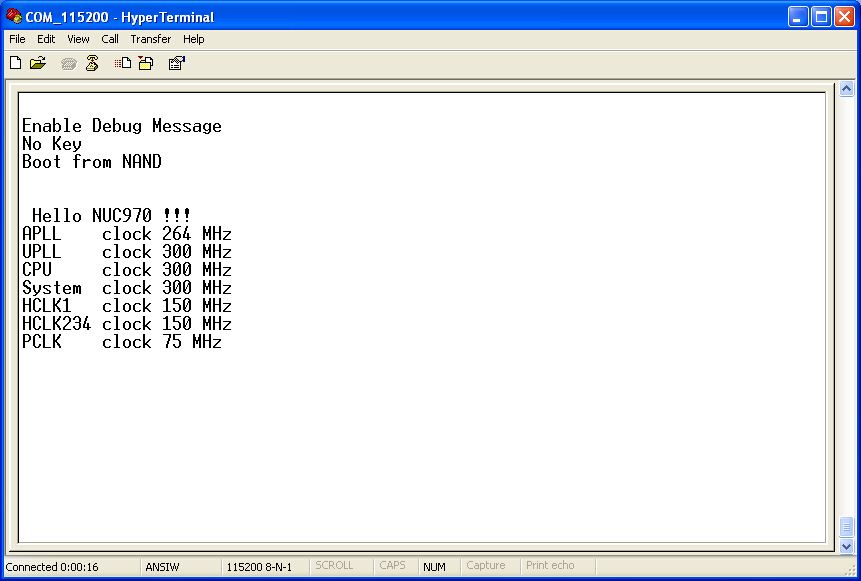Open the File menu
This screenshot has height=581, width=861.
tap(17, 39)
